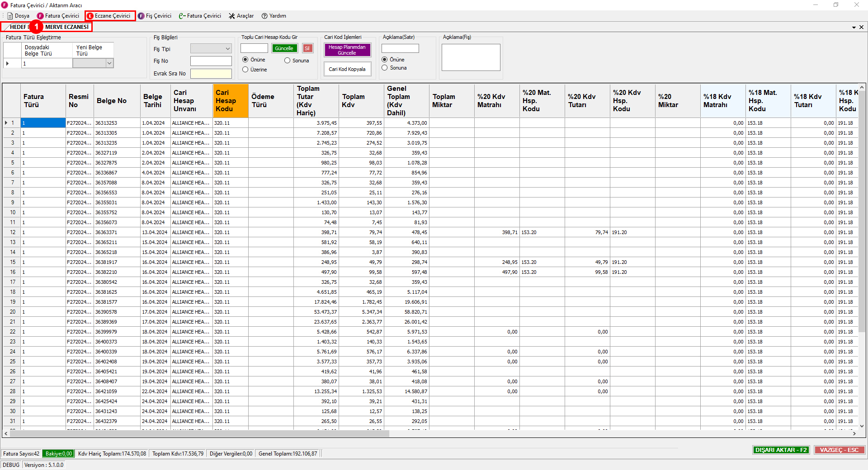Click Genel Toplam cell 58.820,71
The width and height of the screenshot is (868, 470).
pyautogui.click(x=406, y=312)
